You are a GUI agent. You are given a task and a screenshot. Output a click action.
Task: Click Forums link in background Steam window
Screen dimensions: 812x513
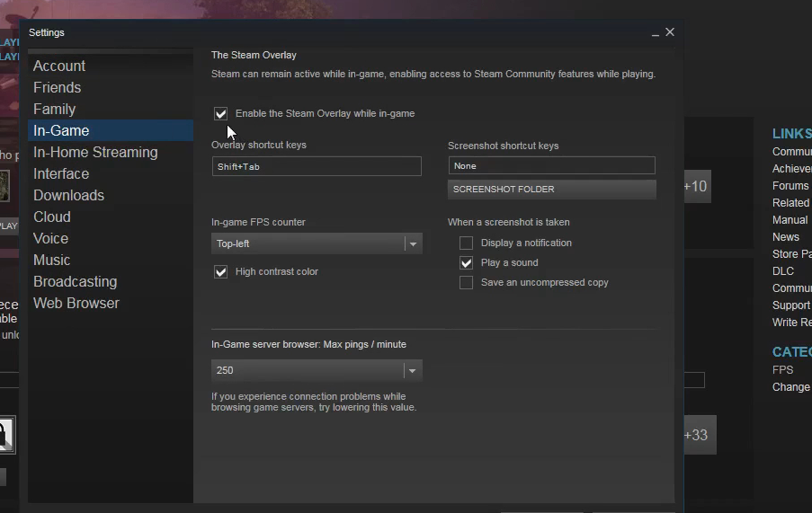(x=790, y=186)
